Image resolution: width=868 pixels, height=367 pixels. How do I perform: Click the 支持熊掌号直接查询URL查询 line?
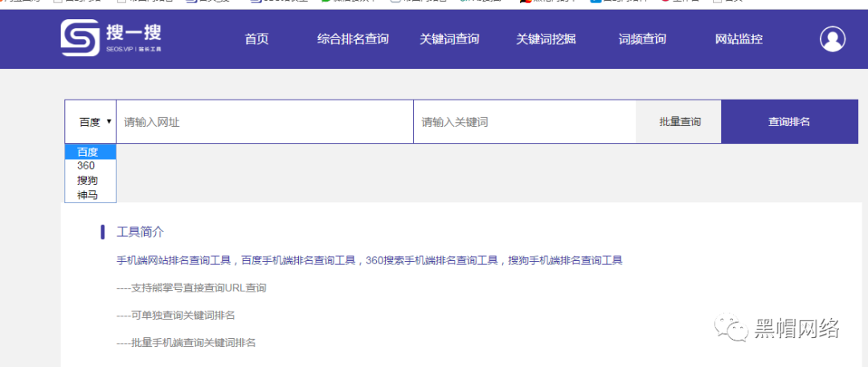coord(191,287)
